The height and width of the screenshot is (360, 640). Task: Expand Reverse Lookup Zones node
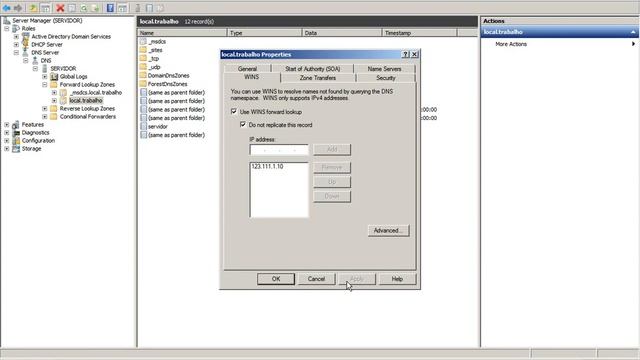[45, 109]
